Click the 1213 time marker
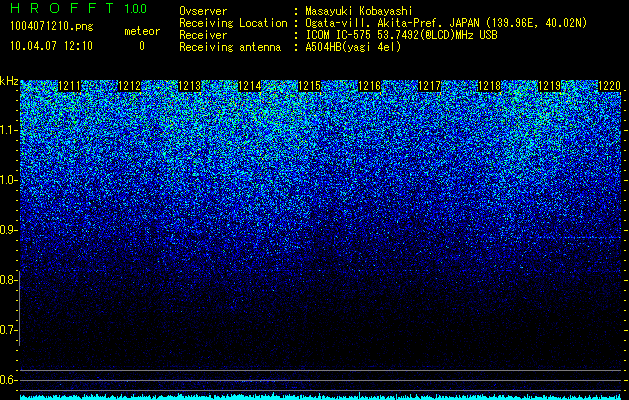The height and width of the screenshot is (400, 629). point(189,86)
